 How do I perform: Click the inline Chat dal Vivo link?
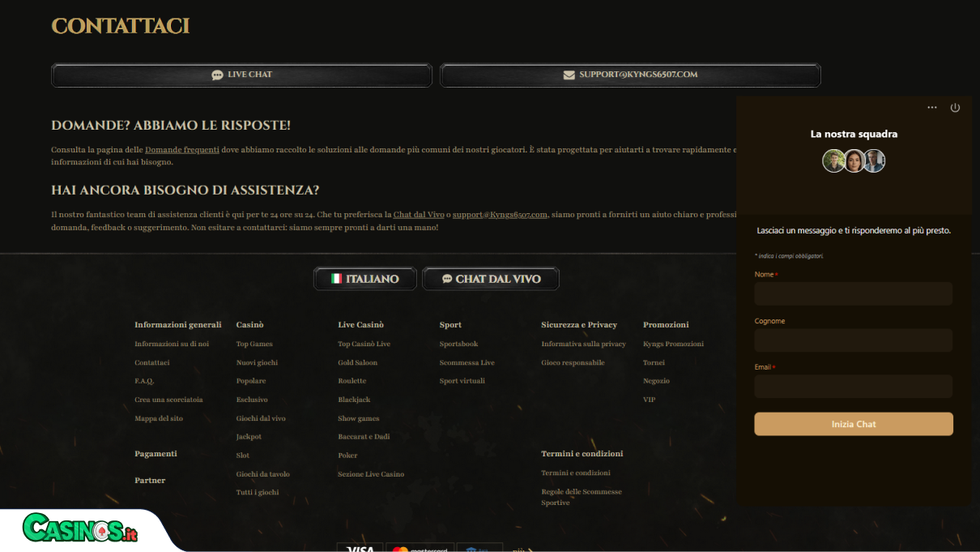419,215
